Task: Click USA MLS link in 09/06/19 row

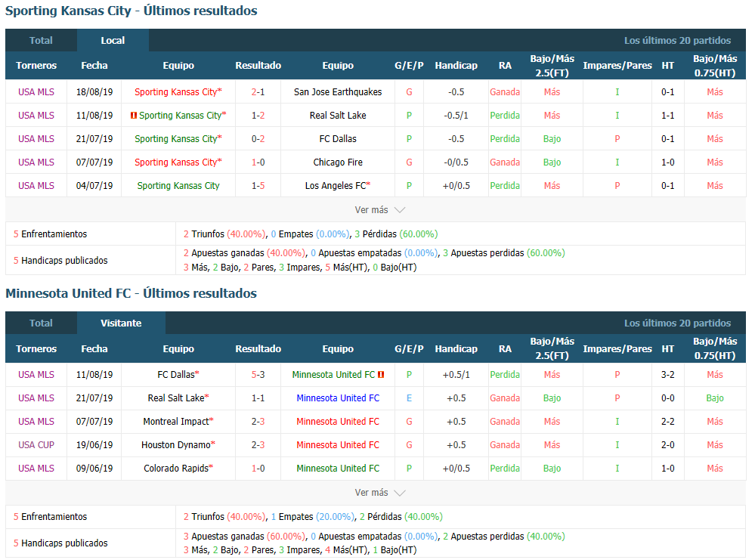Action: point(36,469)
